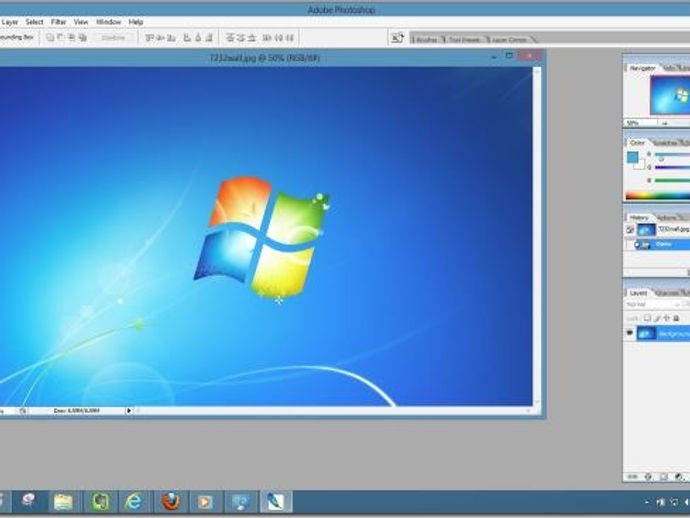
Task: Open the Window menu
Action: (108, 22)
